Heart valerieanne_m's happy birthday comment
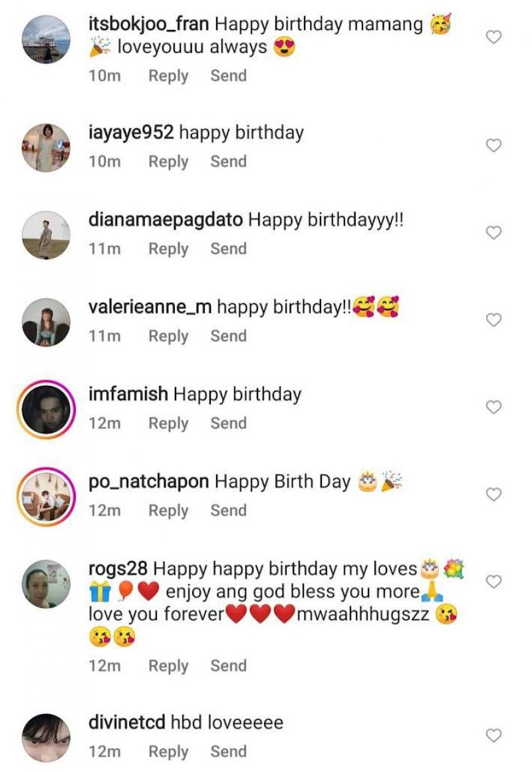532x772 pixels. (x=493, y=320)
